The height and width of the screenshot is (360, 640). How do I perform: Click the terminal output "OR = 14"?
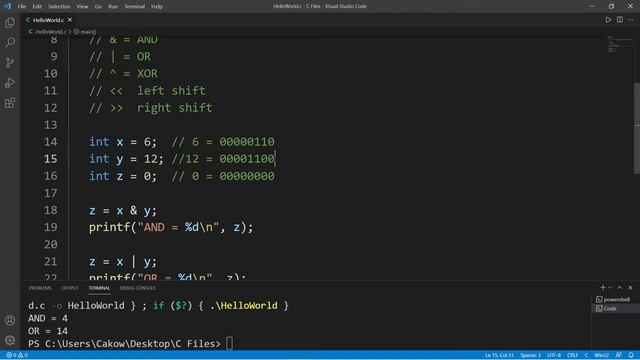pos(48,331)
